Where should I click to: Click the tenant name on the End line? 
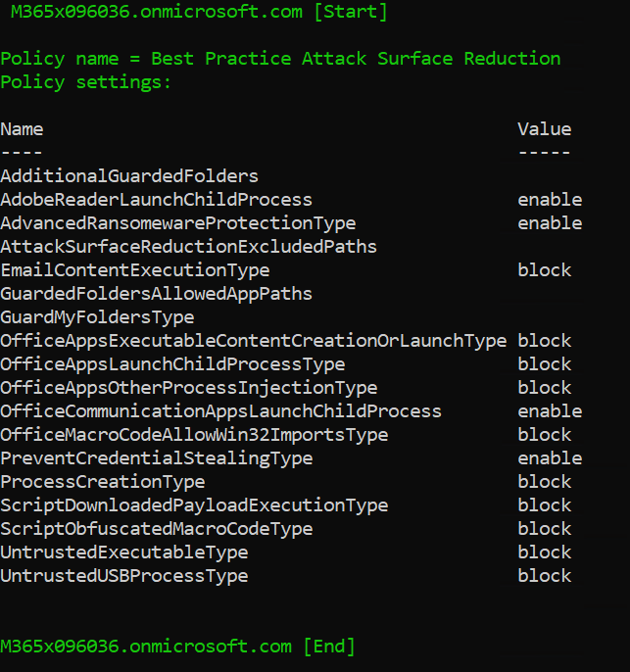coord(145,647)
